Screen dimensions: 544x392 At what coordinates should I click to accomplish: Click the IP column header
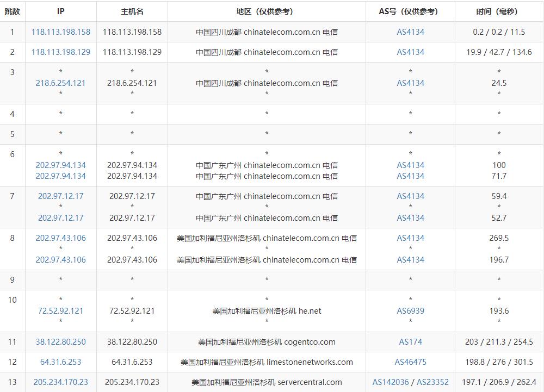coord(61,11)
